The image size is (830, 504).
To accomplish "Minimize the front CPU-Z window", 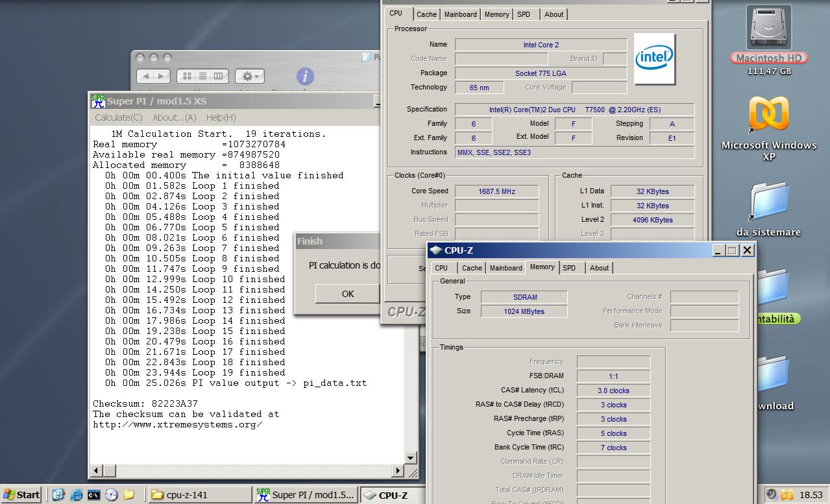I will 718,250.
